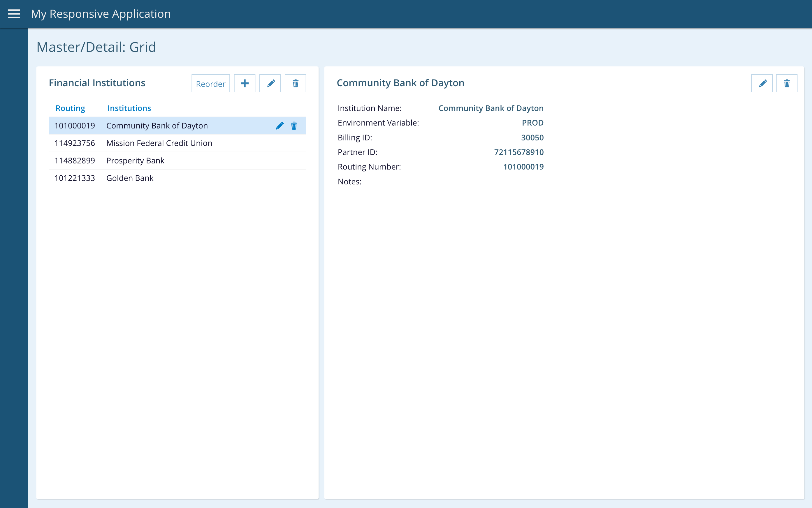Click the trash button in Financial Institutions header
Viewport: 812px width, 508px height.
(x=295, y=83)
